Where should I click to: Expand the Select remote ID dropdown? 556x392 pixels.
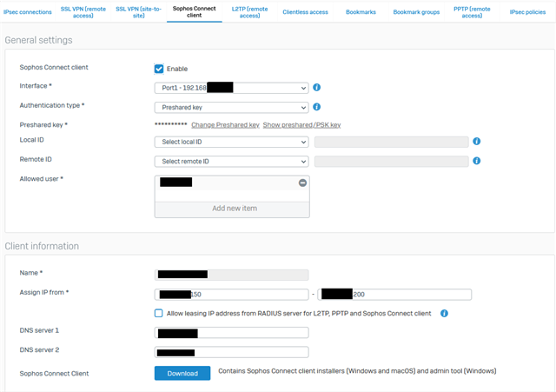[x=232, y=162]
